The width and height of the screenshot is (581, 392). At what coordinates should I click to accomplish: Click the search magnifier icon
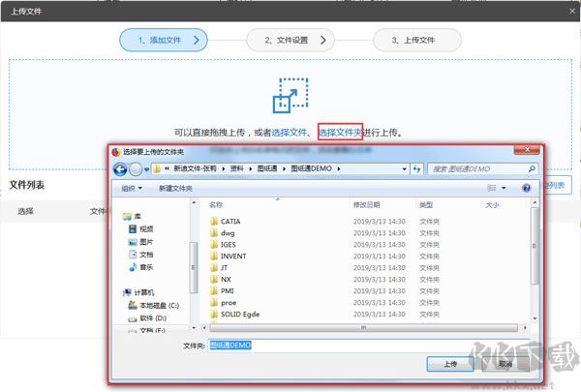point(532,169)
